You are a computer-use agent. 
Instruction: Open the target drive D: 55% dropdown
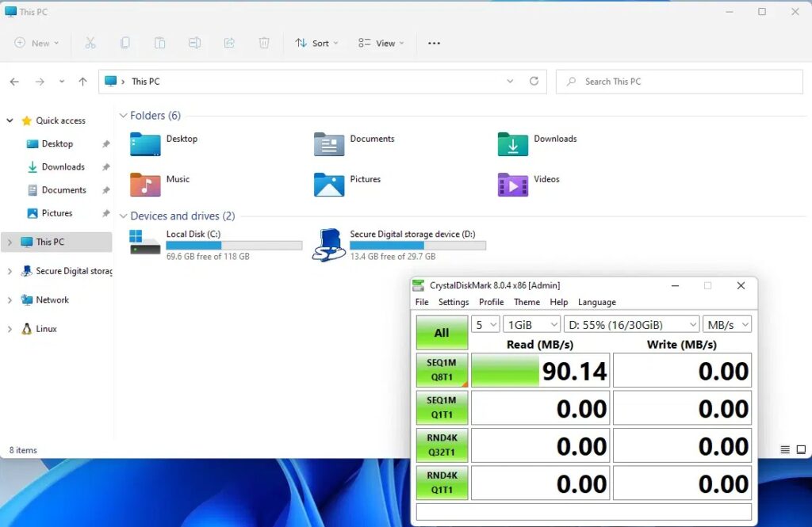(x=632, y=324)
